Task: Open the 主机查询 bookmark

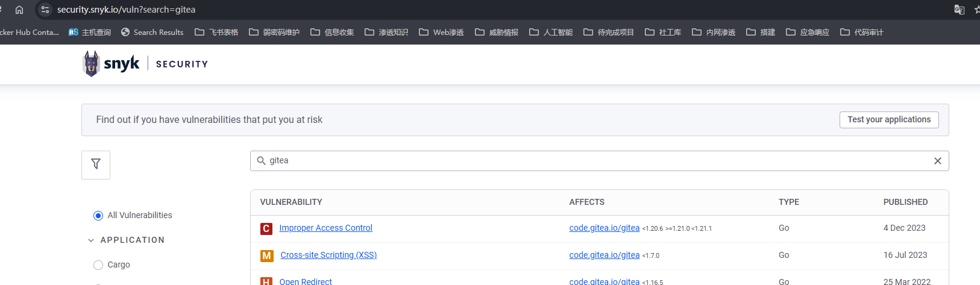Action: (90, 32)
